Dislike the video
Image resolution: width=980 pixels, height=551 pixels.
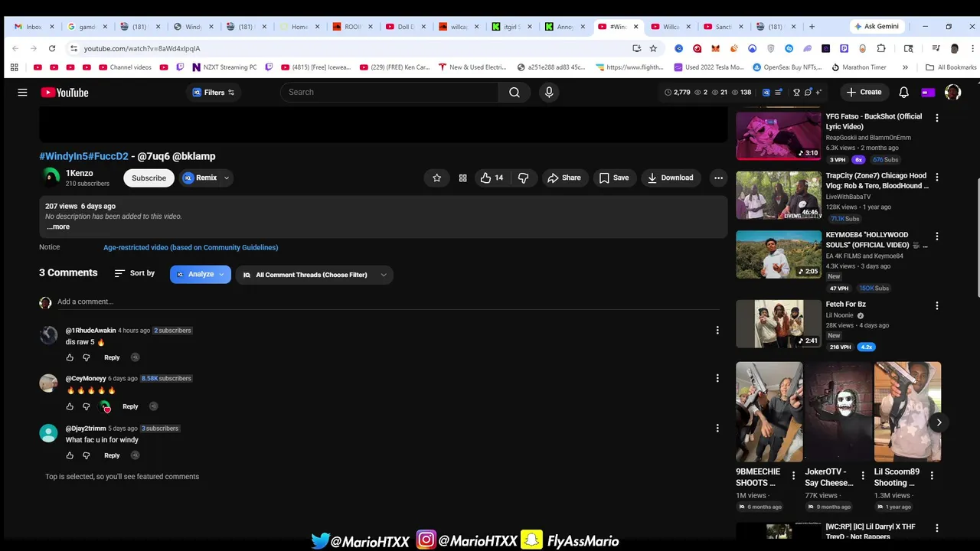524,178
